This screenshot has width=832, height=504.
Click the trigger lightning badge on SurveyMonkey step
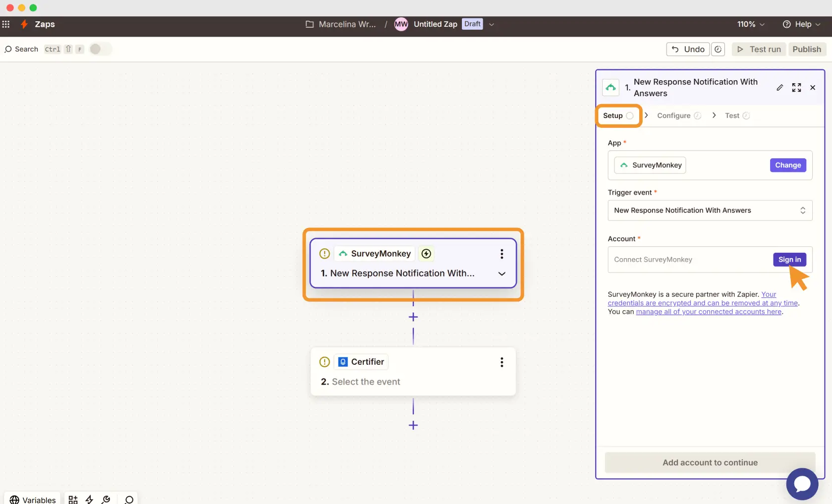426,254
